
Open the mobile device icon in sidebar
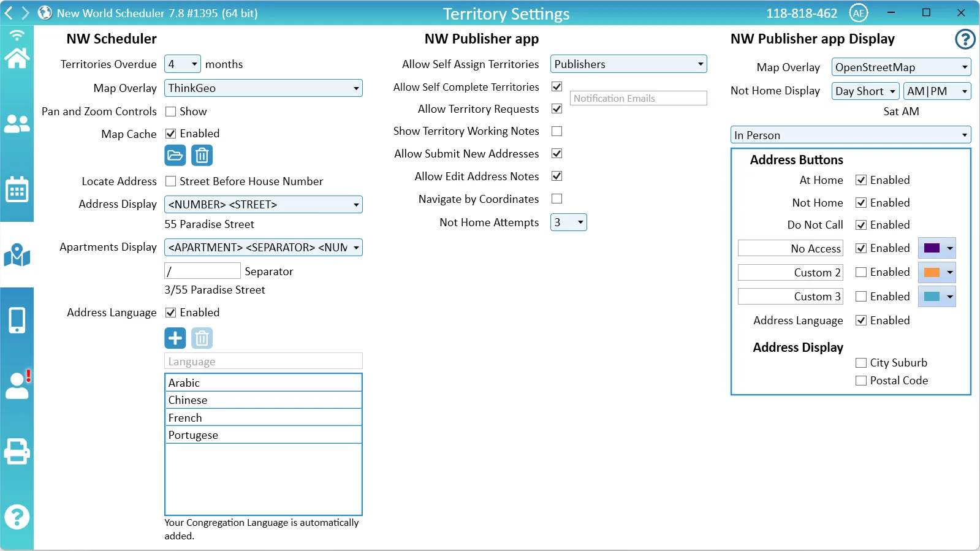17,320
